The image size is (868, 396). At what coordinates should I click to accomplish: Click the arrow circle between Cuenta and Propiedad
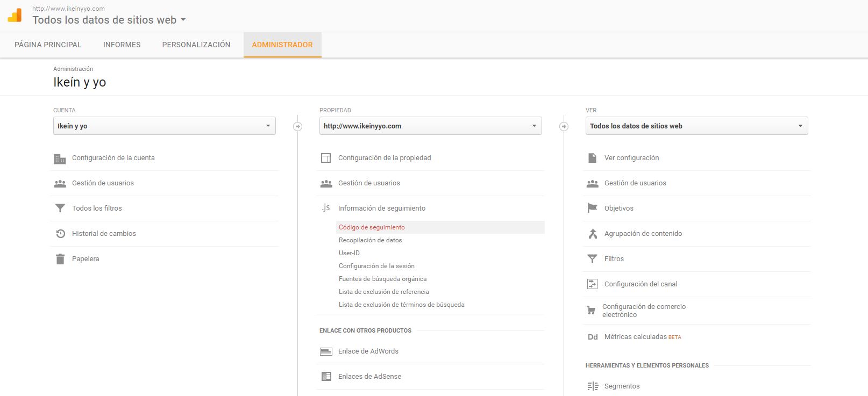coord(297,127)
